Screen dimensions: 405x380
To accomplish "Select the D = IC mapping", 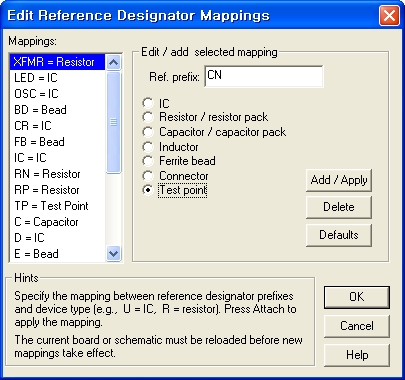I will tap(57, 238).
